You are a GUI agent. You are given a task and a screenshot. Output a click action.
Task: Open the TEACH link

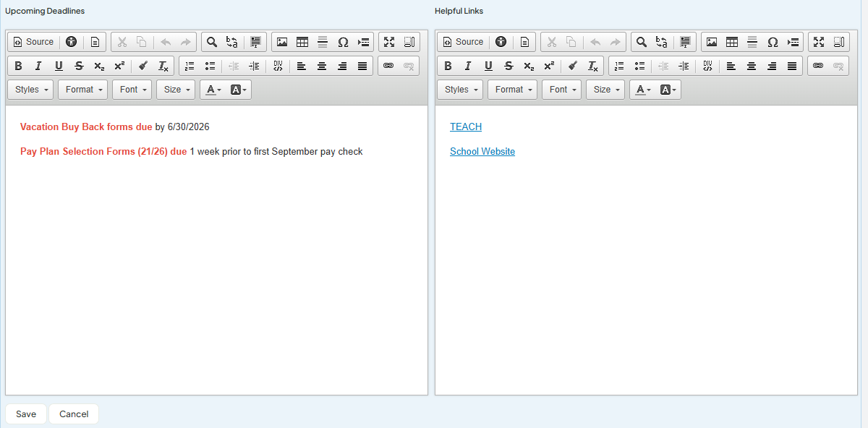coord(466,127)
